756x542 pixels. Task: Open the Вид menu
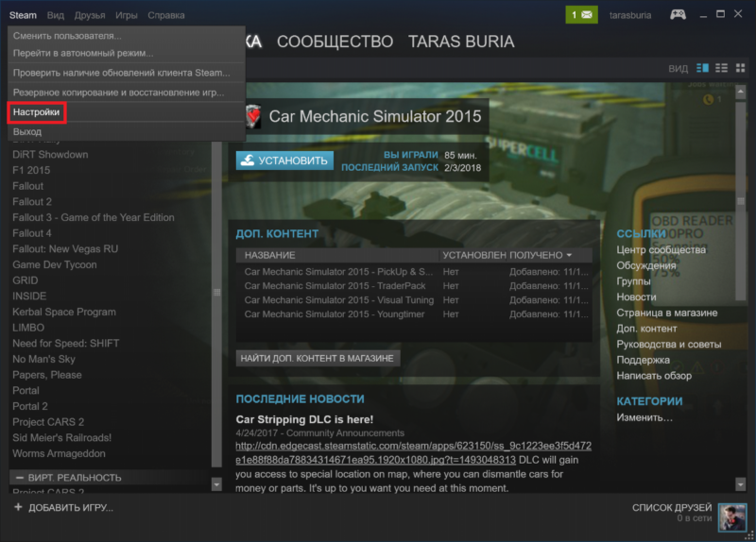coord(56,15)
